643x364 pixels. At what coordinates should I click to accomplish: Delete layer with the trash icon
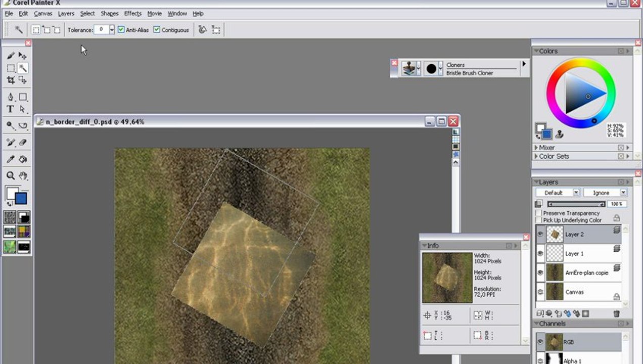tap(616, 314)
